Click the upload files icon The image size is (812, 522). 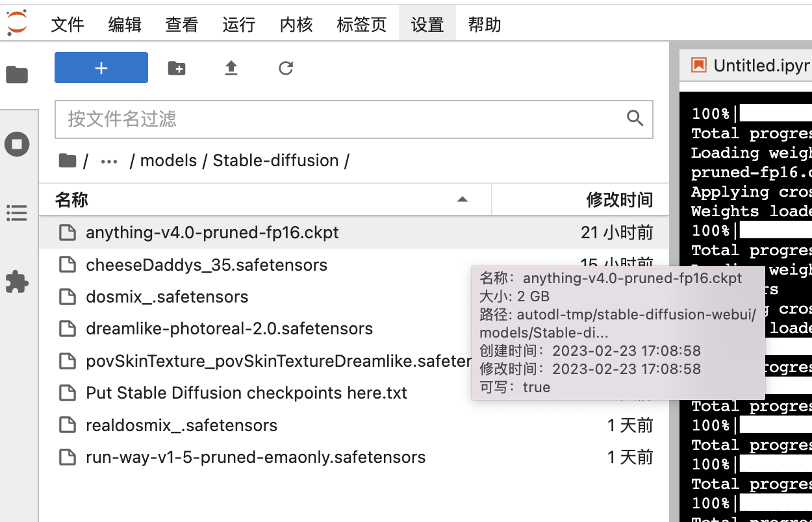click(x=231, y=68)
